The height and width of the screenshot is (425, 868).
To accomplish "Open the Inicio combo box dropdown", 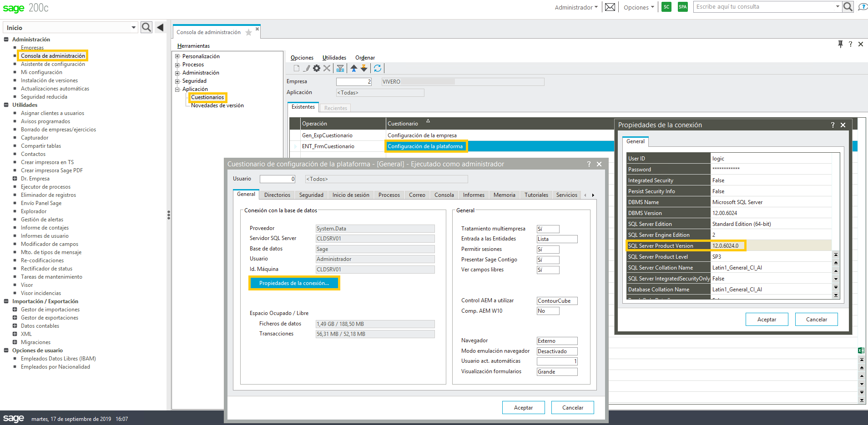I will click(133, 28).
